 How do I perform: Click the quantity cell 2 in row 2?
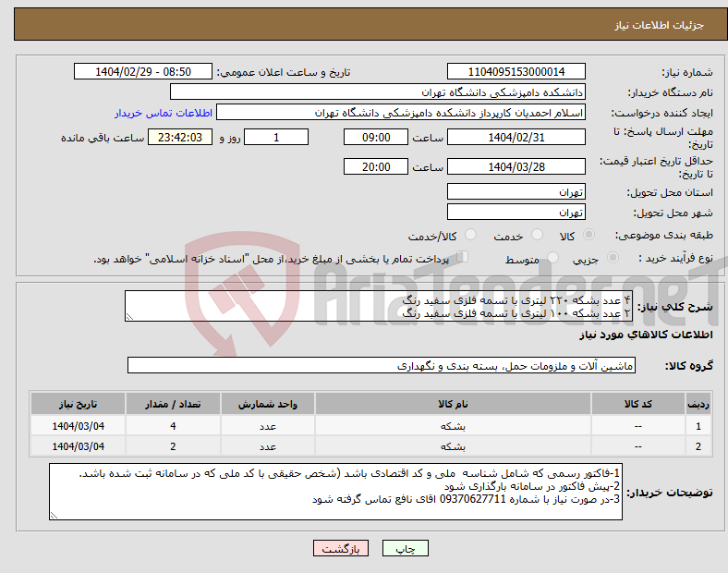[173, 446]
